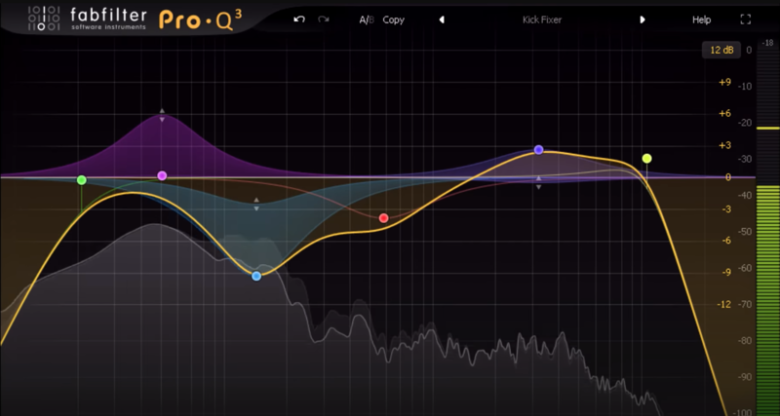This screenshot has height=416, width=780.
Task: Click the Copy button
Action: pyautogui.click(x=393, y=20)
